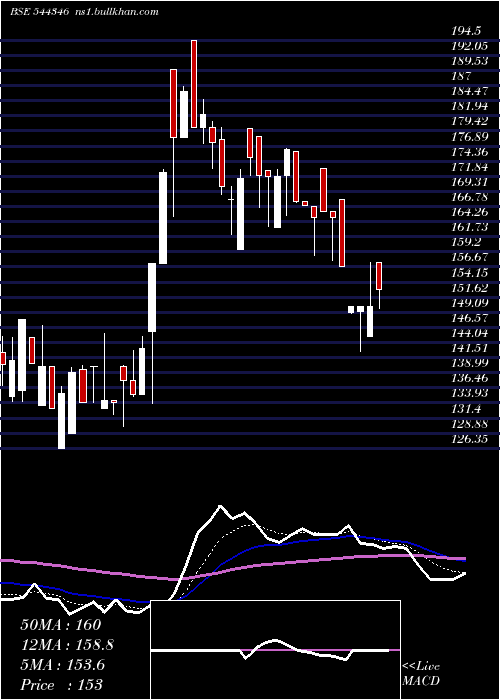
Task: Click the <<Live MACD label
Action: pyautogui.click(x=421, y=674)
